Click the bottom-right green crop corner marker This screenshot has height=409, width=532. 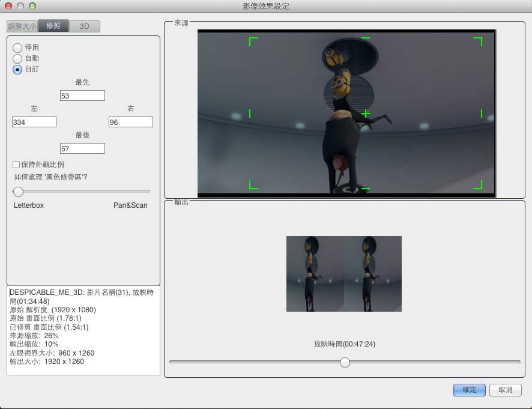click(x=479, y=186)
